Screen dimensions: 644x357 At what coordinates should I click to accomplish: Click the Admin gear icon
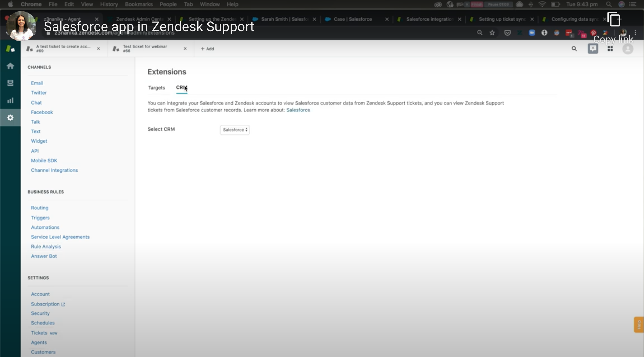click(x=10, y=118)
